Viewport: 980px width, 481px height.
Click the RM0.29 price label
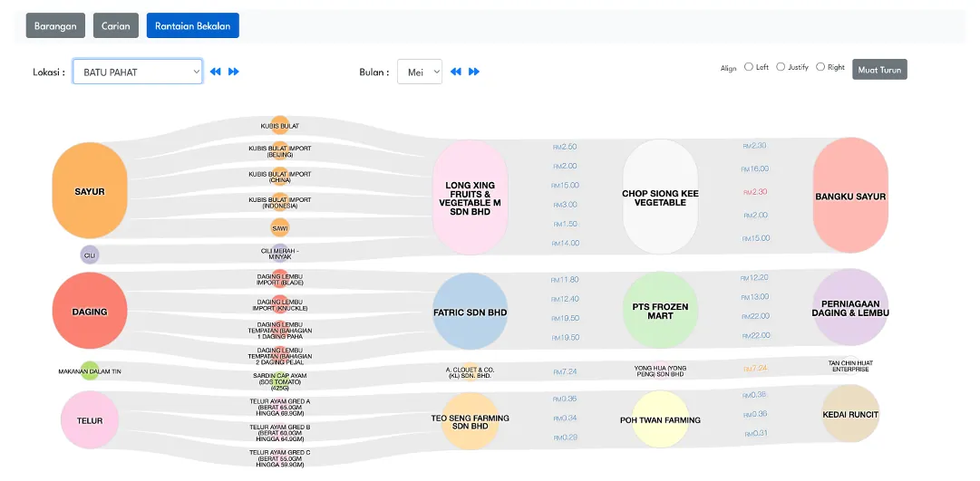[565, 438]
